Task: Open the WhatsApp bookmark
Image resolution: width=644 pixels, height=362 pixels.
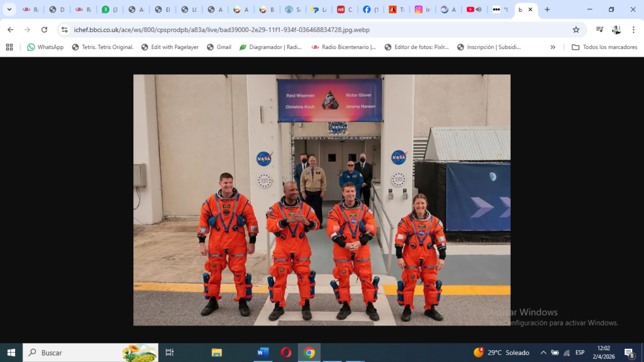Action: pyautogui.click(x=45, y=47)
